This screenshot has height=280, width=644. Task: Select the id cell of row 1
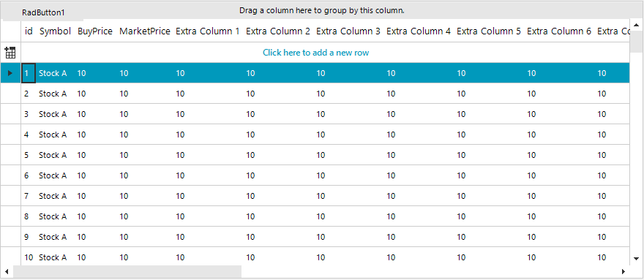[x=29, y=73]
